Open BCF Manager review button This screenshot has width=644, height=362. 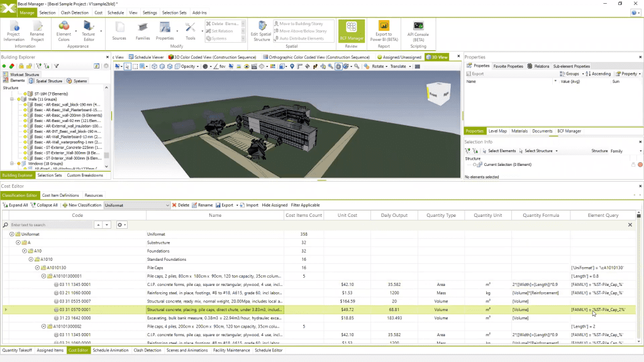pos(351,31)
